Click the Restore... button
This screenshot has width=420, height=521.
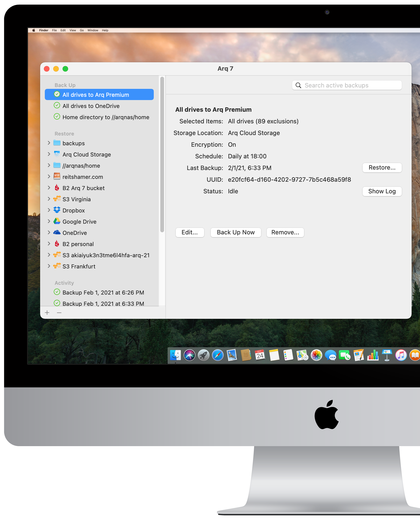382,167
